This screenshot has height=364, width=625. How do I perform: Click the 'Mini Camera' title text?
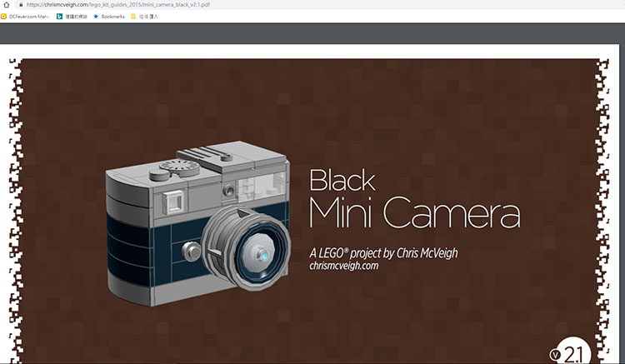415,212
